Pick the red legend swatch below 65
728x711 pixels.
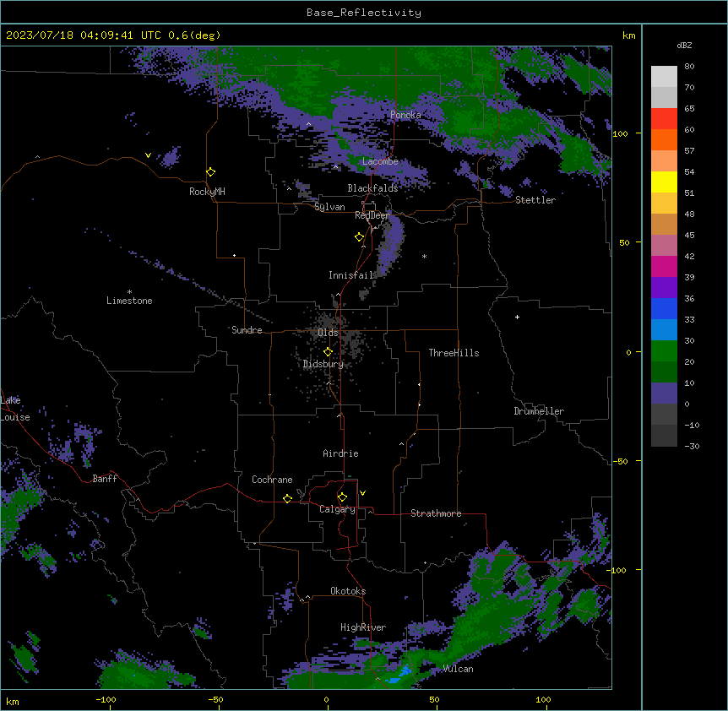(x=664, y=119)
